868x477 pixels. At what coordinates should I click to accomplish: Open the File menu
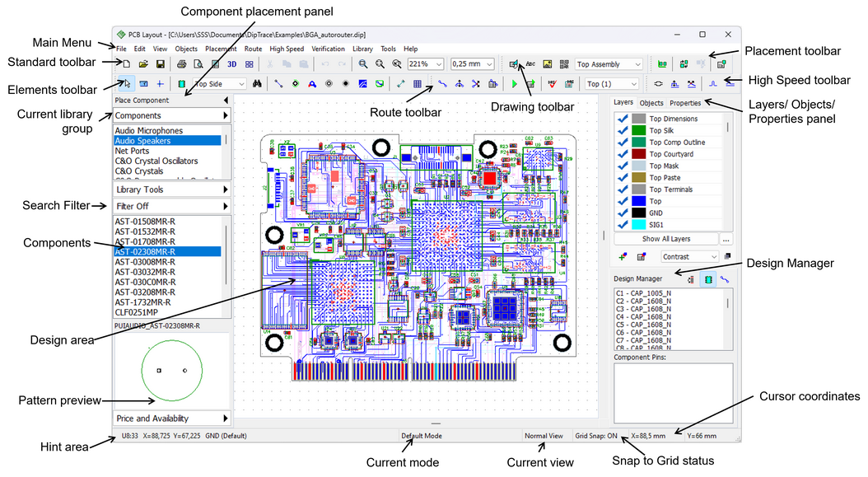click(x=121, y=49)
